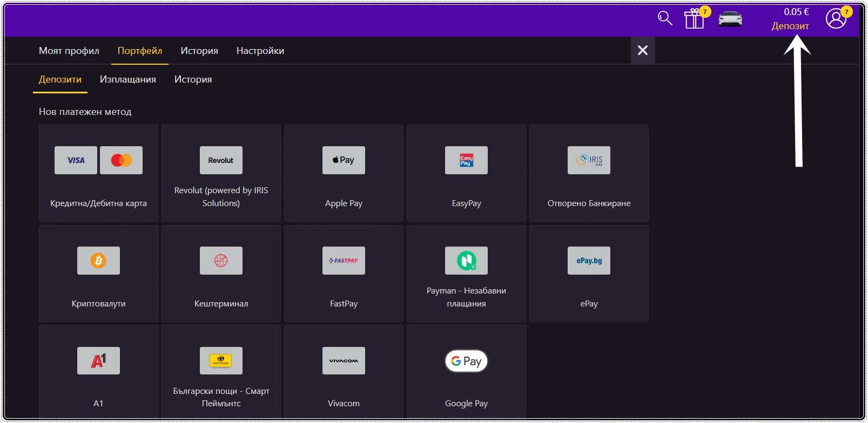Pick the ePay.bg payment method
This screenshot has height=423, width=868.
(x=589, y=274)
